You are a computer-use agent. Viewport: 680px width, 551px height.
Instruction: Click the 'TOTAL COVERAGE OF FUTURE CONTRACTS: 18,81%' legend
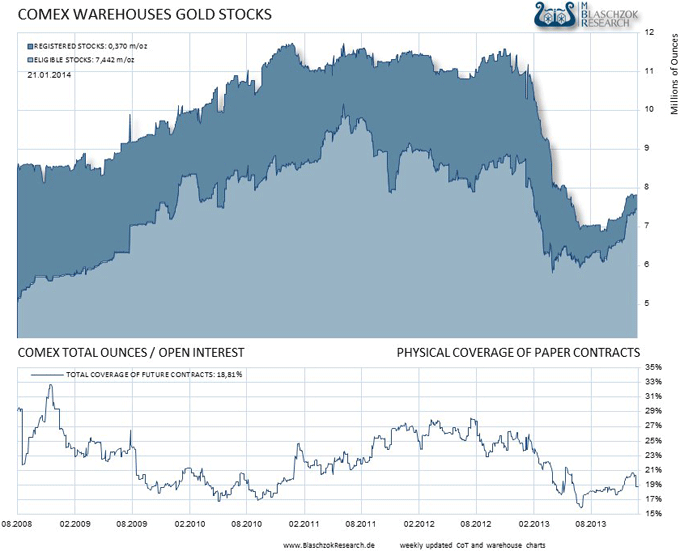point(154,375)
